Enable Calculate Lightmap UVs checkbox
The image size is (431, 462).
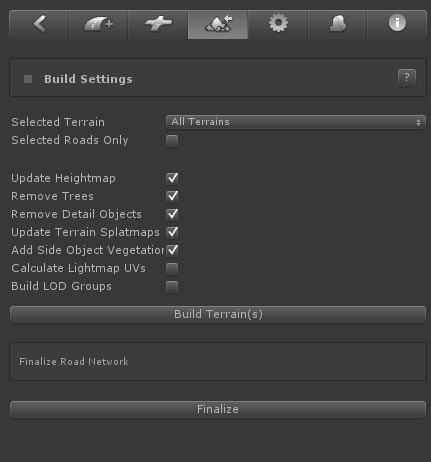(x=172, y=268)
